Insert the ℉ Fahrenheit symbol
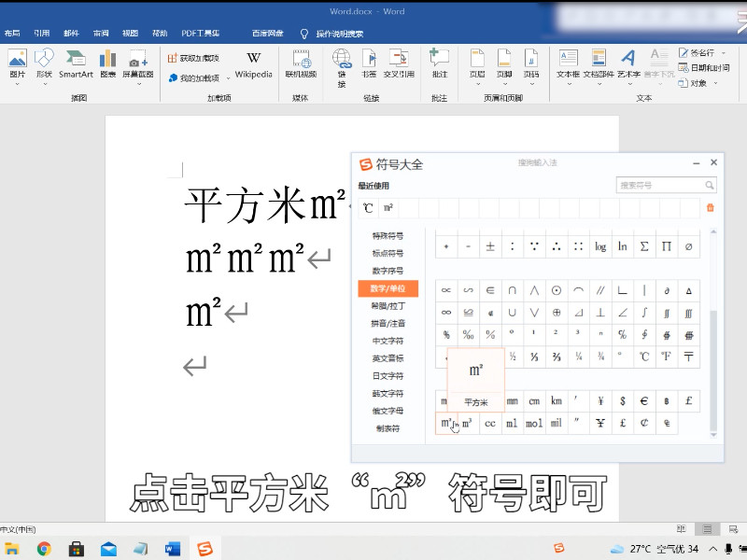747x560 pixels. 666,357
